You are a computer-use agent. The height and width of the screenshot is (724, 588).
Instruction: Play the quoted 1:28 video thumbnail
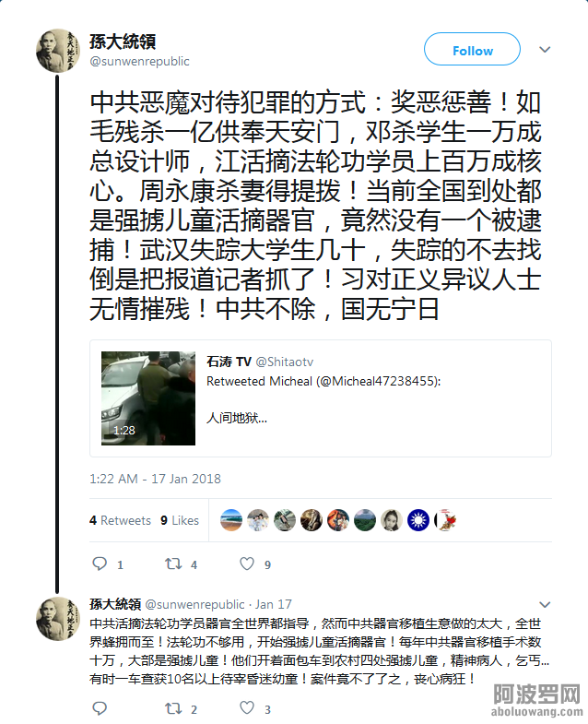click(x=148, y=398)
